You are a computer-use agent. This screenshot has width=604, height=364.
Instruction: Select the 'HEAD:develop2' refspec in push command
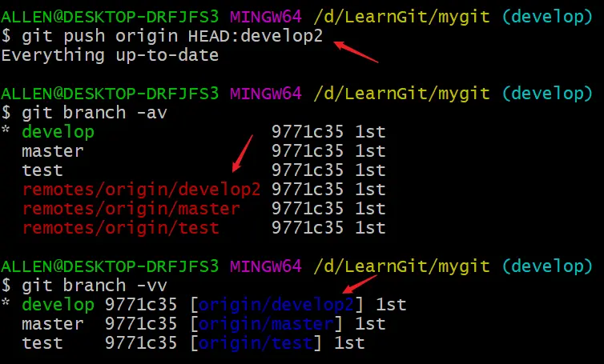tap(256, 36)
